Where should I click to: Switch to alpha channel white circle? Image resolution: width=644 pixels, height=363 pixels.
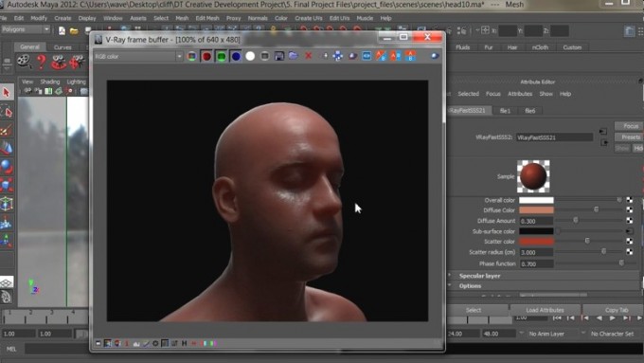(x=250, y=56)
